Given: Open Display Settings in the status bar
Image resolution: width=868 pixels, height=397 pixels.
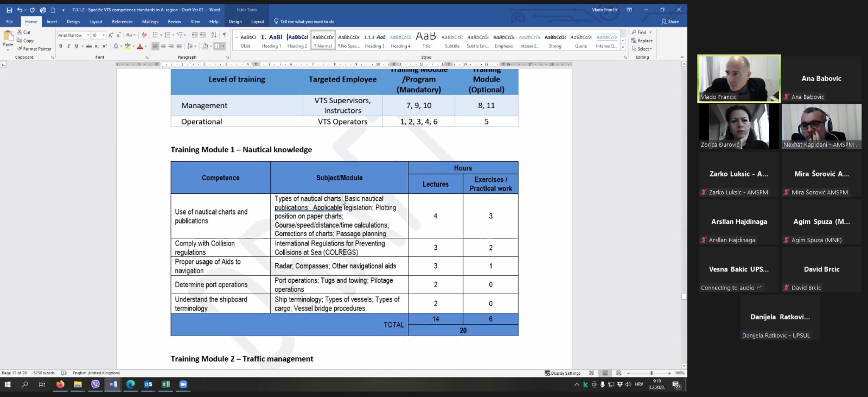Looking at the screenshot, I should [563, 373].
